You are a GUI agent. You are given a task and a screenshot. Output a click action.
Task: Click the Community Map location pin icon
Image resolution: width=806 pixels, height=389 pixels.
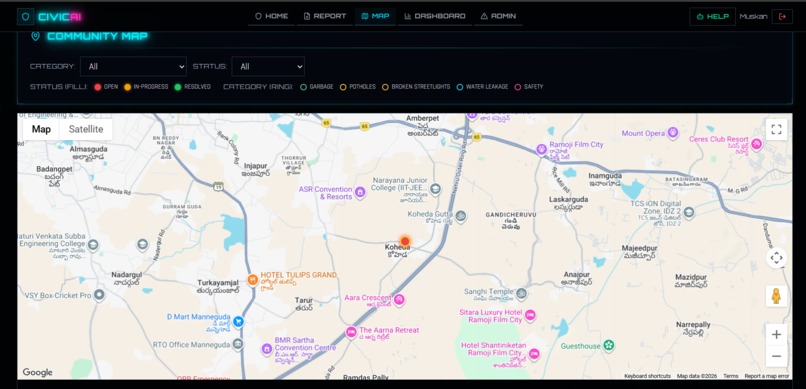(35, 36)
